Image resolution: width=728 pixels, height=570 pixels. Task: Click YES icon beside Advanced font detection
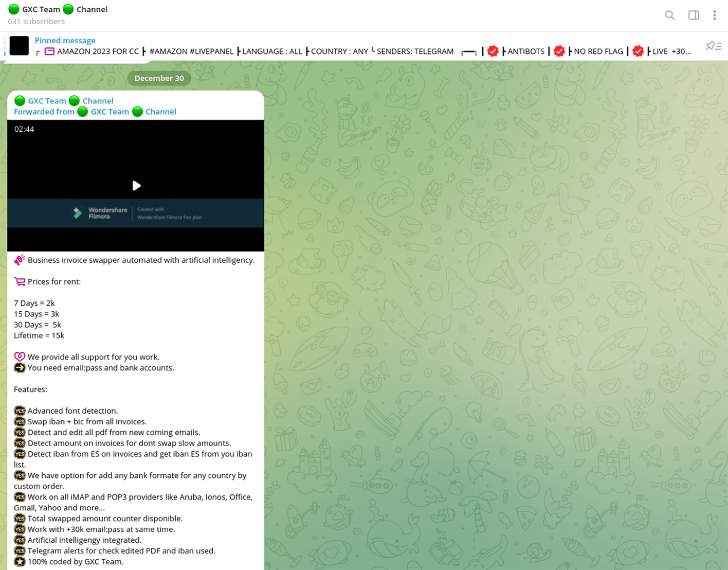(20, 411)
